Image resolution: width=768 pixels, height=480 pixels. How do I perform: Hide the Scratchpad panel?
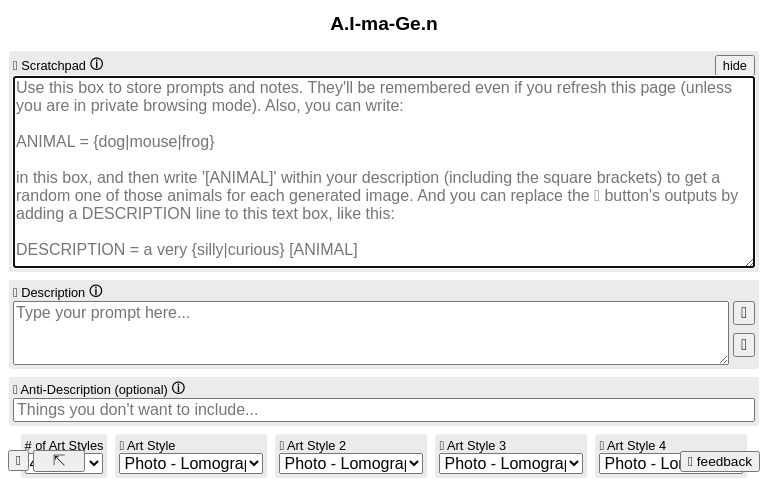click(734, 66)
